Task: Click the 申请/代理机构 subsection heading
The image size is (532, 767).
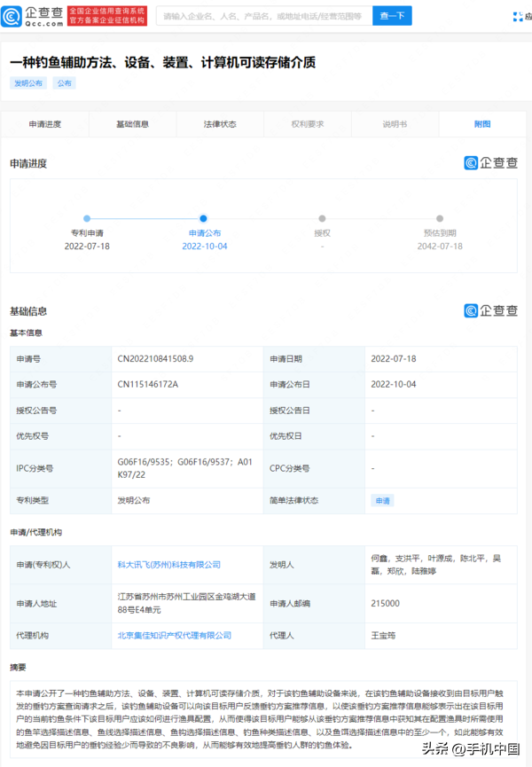Action: click(36, 532)
